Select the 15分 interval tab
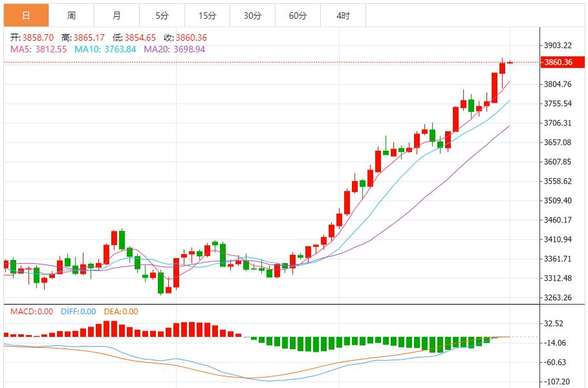The image size is (588, 388). (x=207, y=16)
